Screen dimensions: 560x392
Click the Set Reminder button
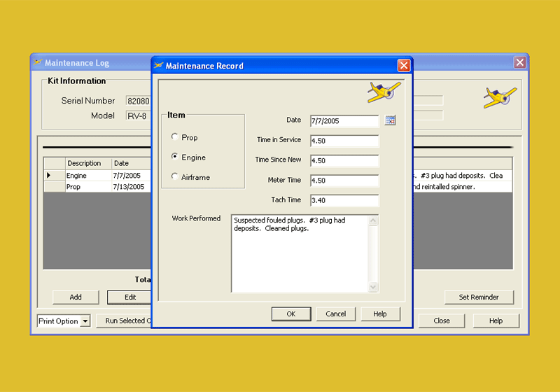[x=479, y=297]
